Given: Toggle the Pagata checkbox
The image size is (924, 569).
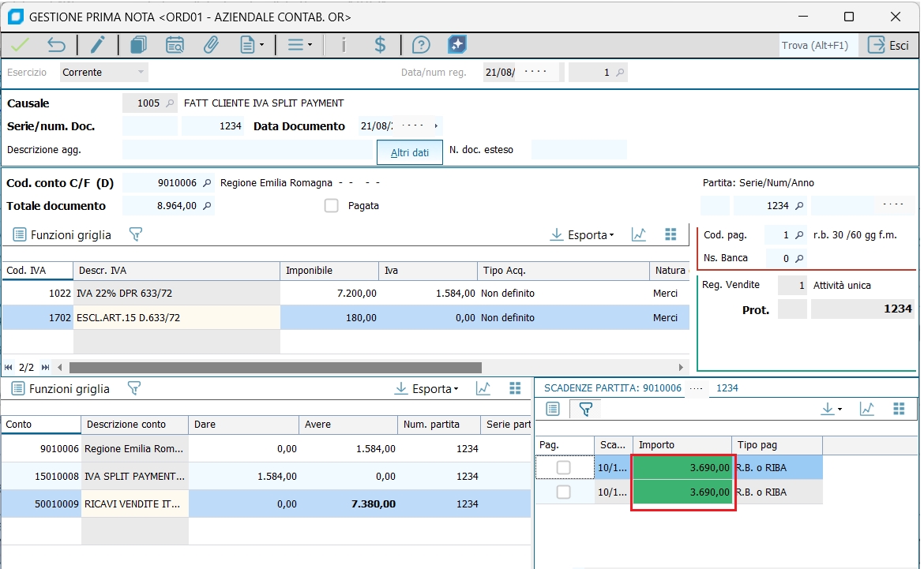Looking at the screenshot, I should point(332,206).
